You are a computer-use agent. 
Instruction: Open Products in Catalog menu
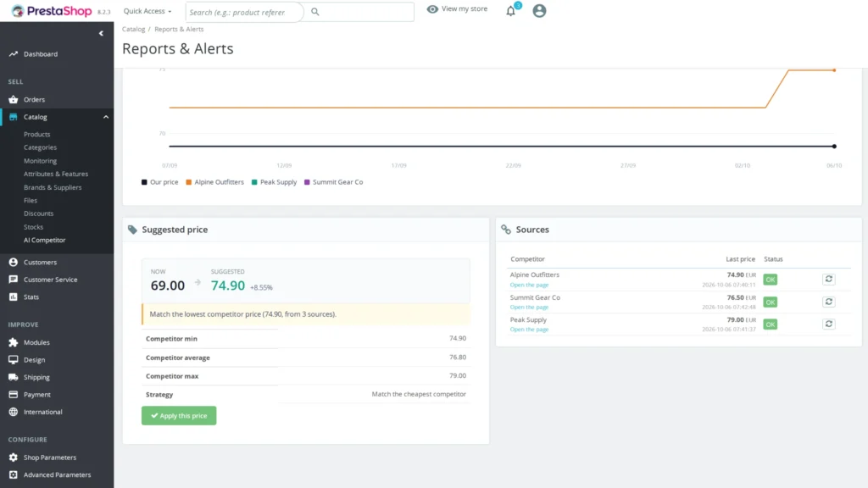[x=37, y=135]
